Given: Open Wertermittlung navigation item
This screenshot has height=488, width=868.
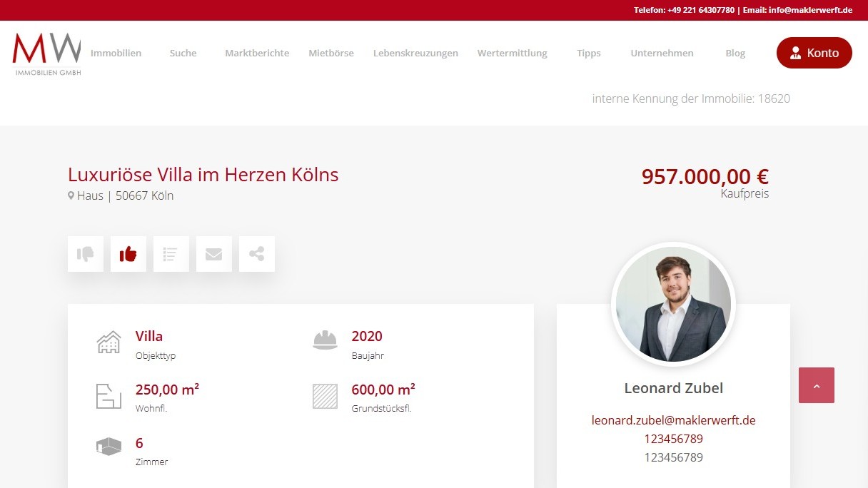Looking at the screenshot, I should (513, 53).
